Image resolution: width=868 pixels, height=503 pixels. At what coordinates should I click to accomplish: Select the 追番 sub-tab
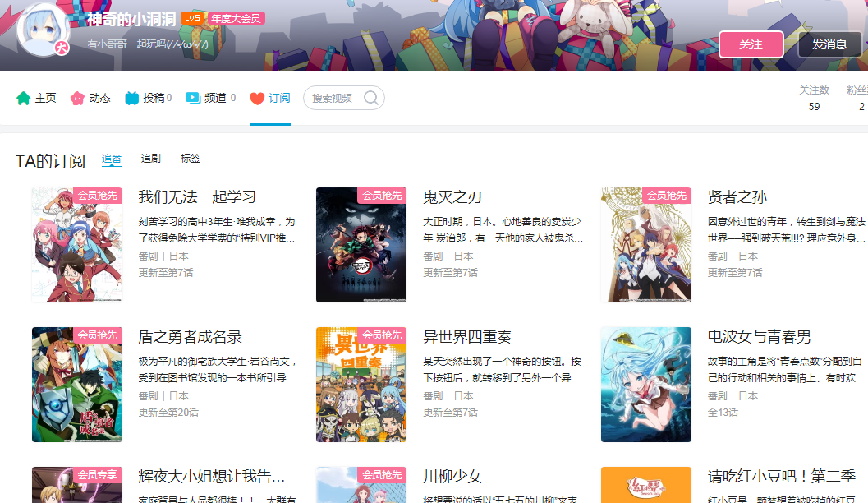coord(111,159)
